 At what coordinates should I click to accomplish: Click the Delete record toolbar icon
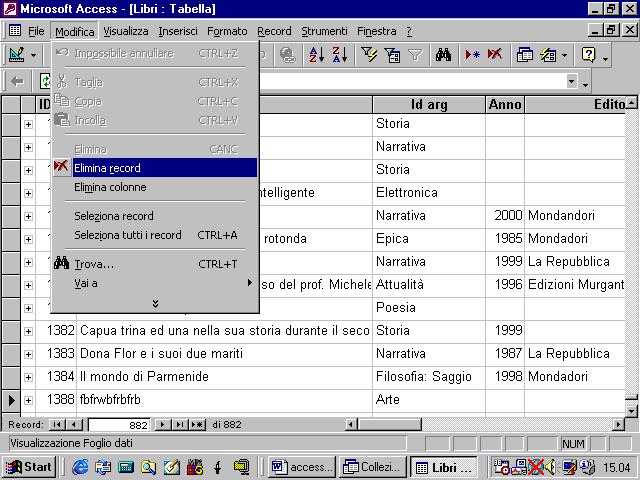click(x=495, y=55)
